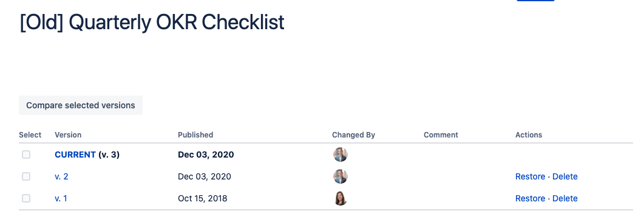The image size is (644, 219).
Task: Click the Comment column header
Action: click(441, 135)
